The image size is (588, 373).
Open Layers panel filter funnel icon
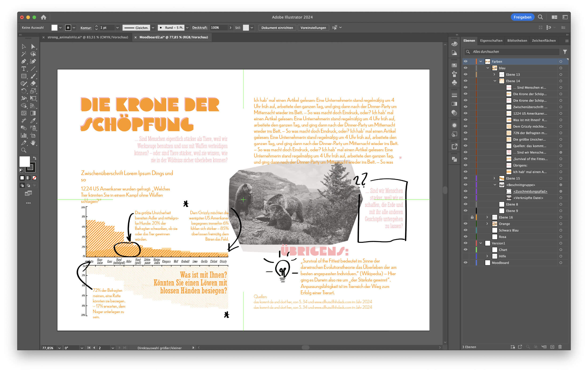pyautogui.click(x=565, y=52)
